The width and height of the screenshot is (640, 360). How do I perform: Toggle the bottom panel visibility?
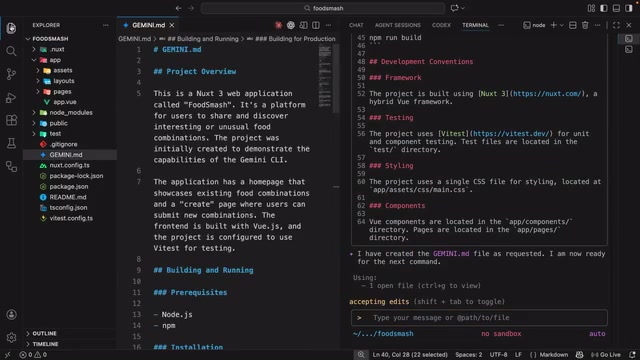[616, 8]
